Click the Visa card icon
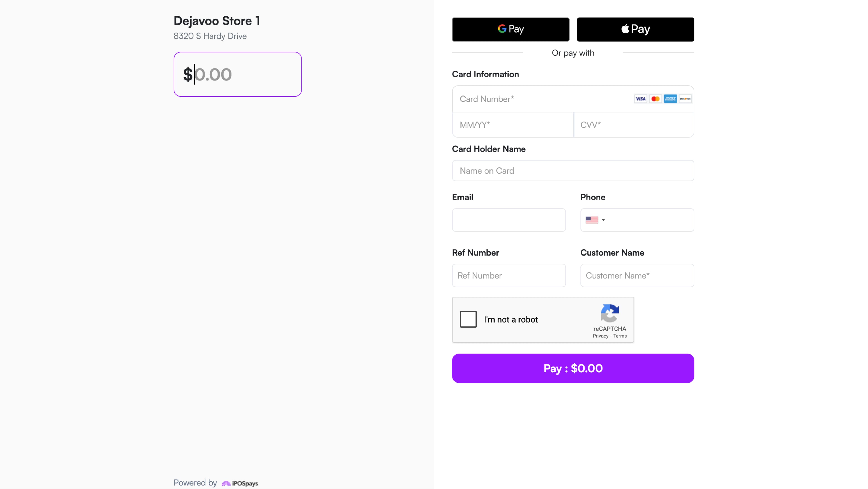The width and height of the screenshot is (868, 489). coord(640,99)
